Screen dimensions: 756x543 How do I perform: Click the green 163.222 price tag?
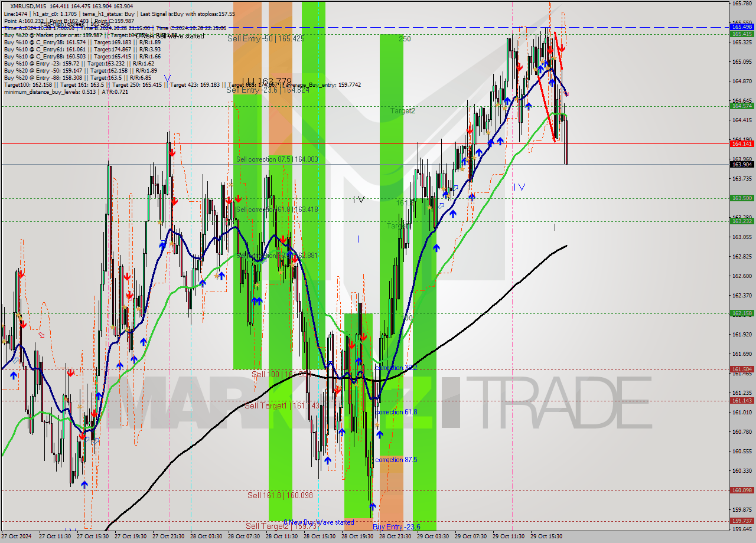(742, 221)
